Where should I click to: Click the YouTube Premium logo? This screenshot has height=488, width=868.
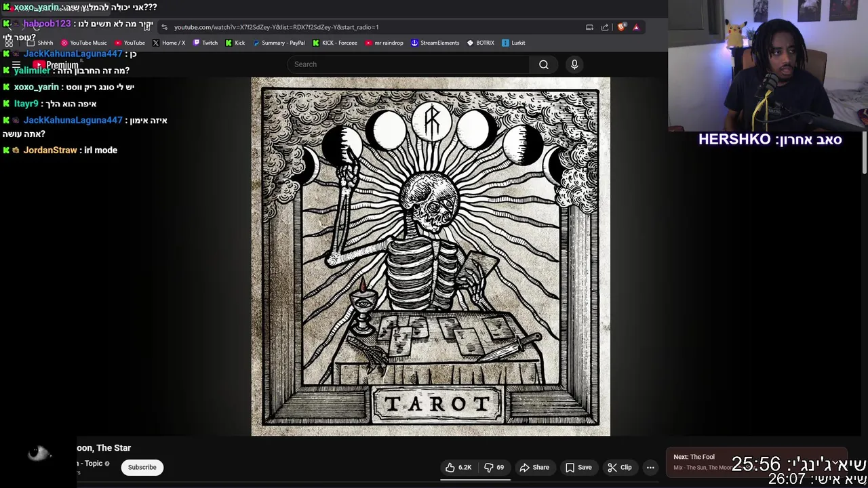[x=56, y=65]
